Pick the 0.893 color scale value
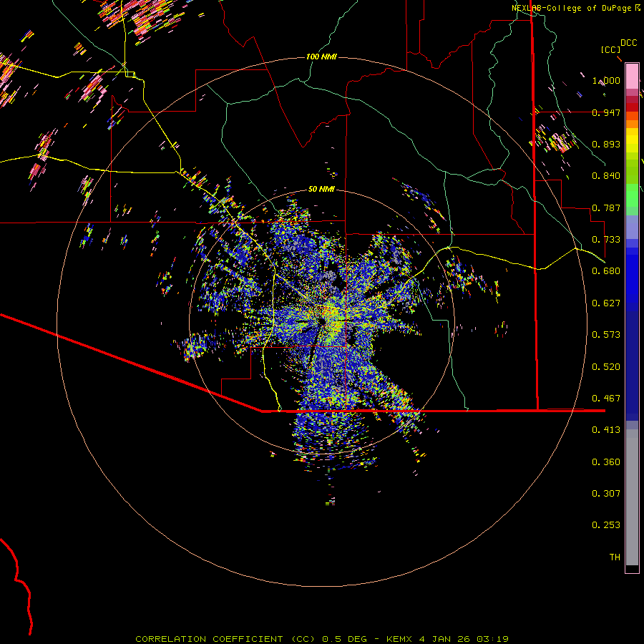Viewport: 644px width, 644px height. pyautogui.click(x=606, y=144)
